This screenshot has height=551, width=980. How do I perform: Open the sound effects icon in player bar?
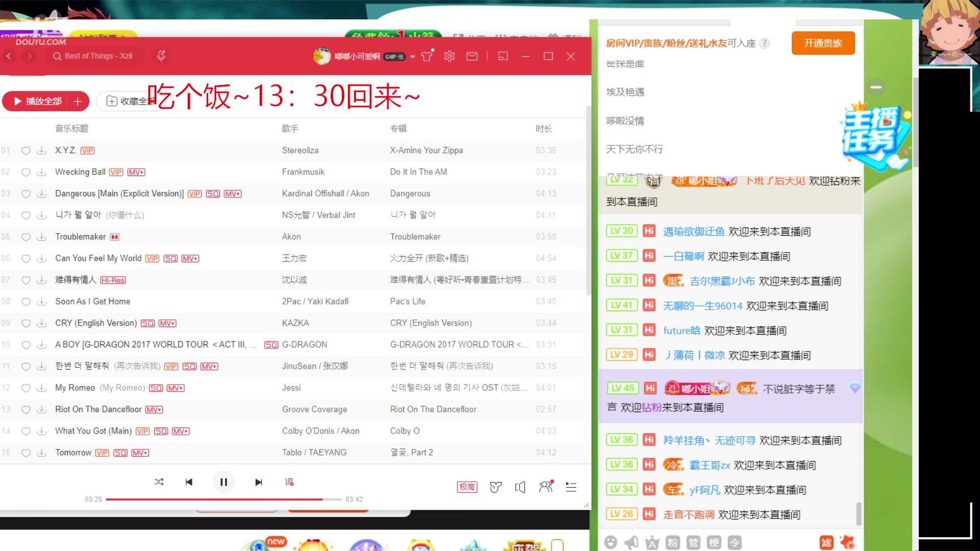pyautogui.click(x=496, y=487)
